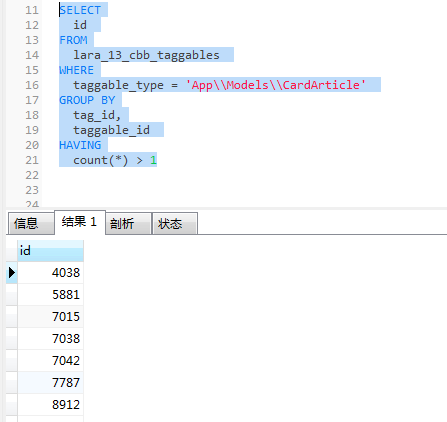
Task: Open the 信息 tab
Action: (x=31, y=223)
